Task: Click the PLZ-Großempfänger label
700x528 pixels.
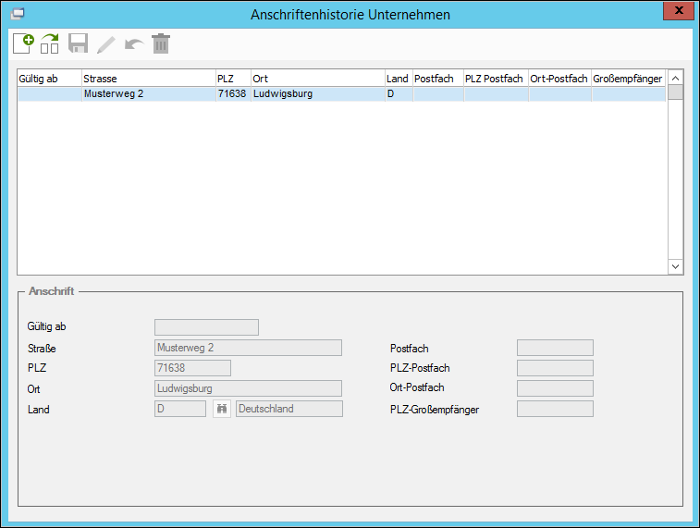Action: [x=434, y=410]
